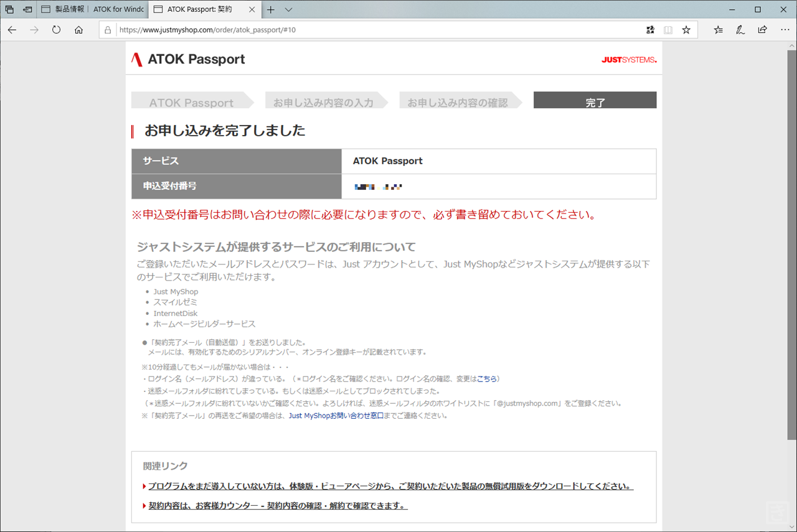Click the address bar URL field
This screenshot has width=797, height=532.
(374, 30)
